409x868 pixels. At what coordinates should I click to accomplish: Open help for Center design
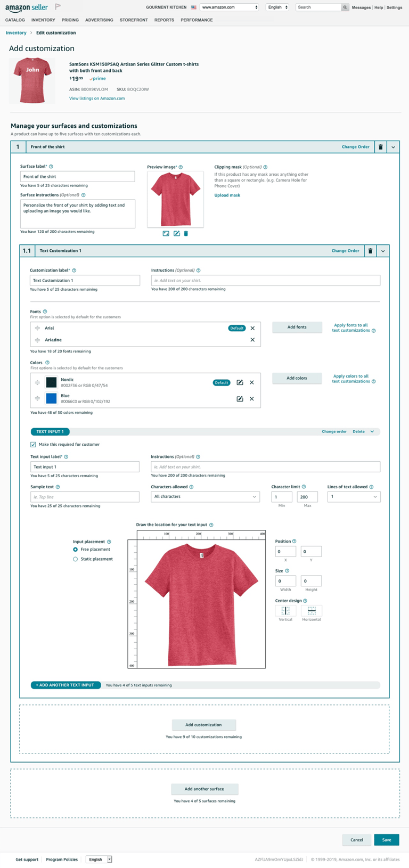coord(306,601)
